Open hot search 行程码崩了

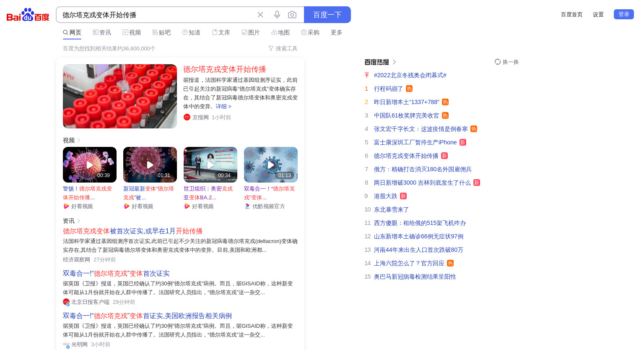point(388,89)
